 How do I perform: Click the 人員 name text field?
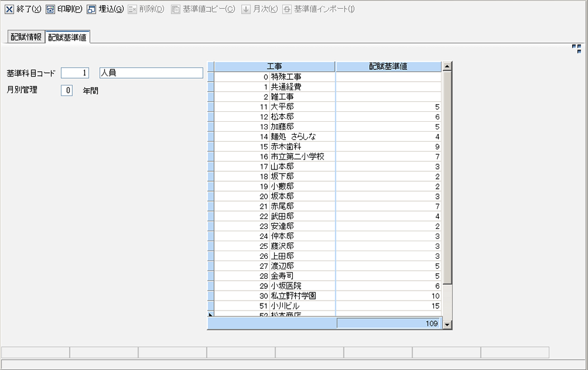(x=151, y=73)
